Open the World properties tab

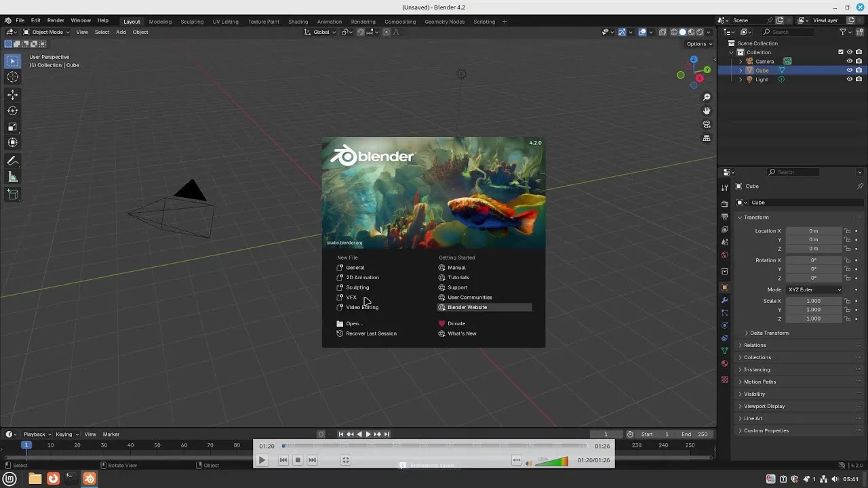724,256
